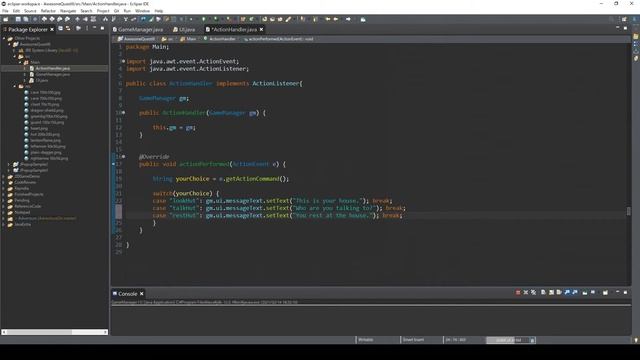Screen dimensions: 640x360
Task: Minimize the Package Explorer view
Action: coord(94,28)
